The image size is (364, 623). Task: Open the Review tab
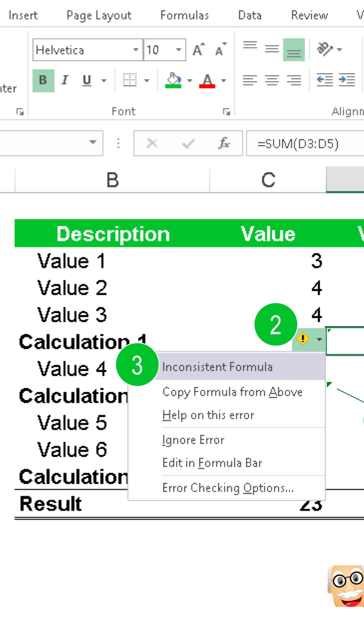[310, 15]
